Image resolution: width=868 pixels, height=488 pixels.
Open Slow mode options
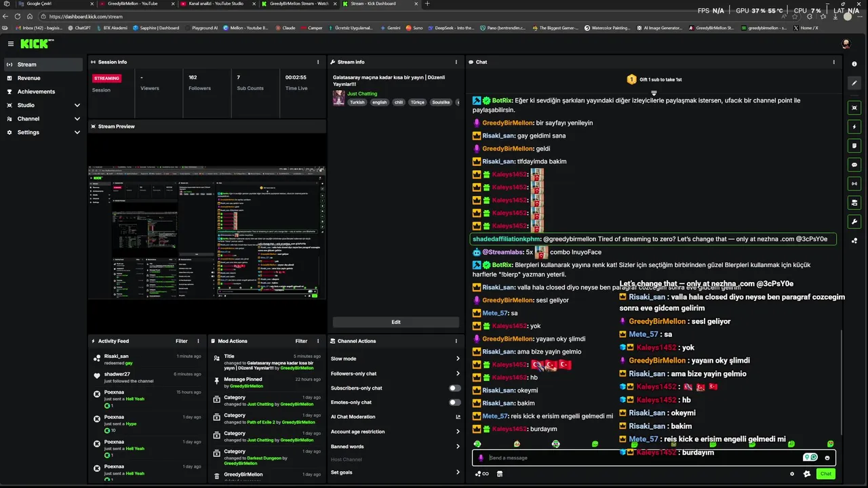point(395,359)
